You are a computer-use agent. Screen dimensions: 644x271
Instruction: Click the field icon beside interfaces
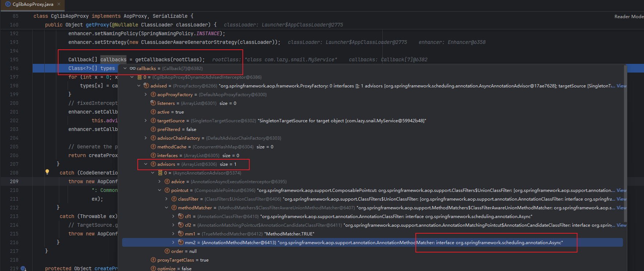click(153, 155)
